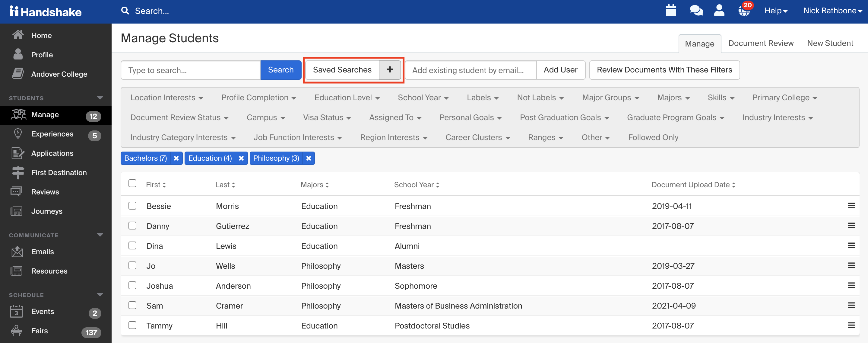Image resolution: width=868 pixels, height=343 pixels.
Task: Open the Visa Status filter dropdown
Action: coord(327,117)
